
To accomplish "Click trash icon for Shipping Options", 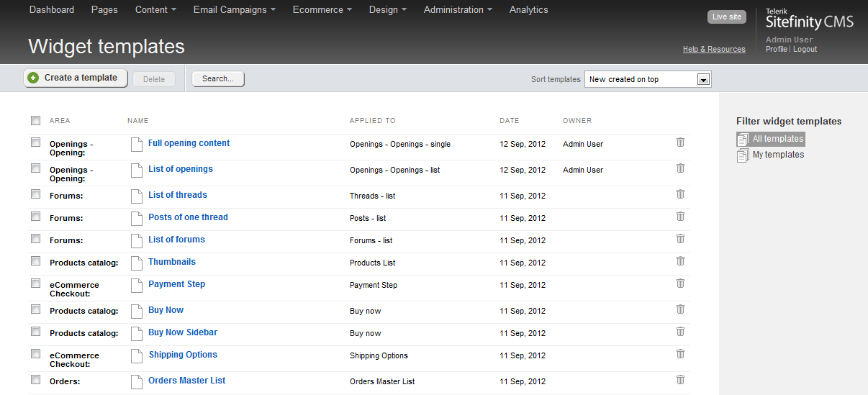I will point(680,354).
